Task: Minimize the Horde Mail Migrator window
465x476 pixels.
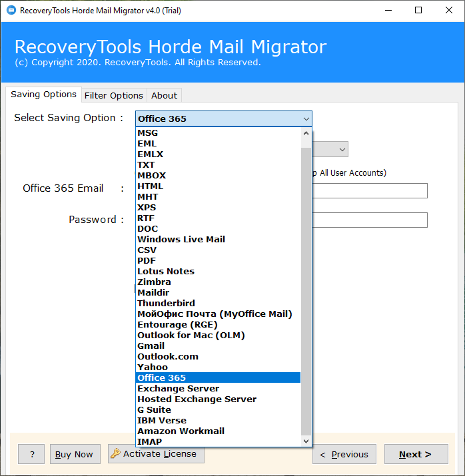Action: (388, 11)
